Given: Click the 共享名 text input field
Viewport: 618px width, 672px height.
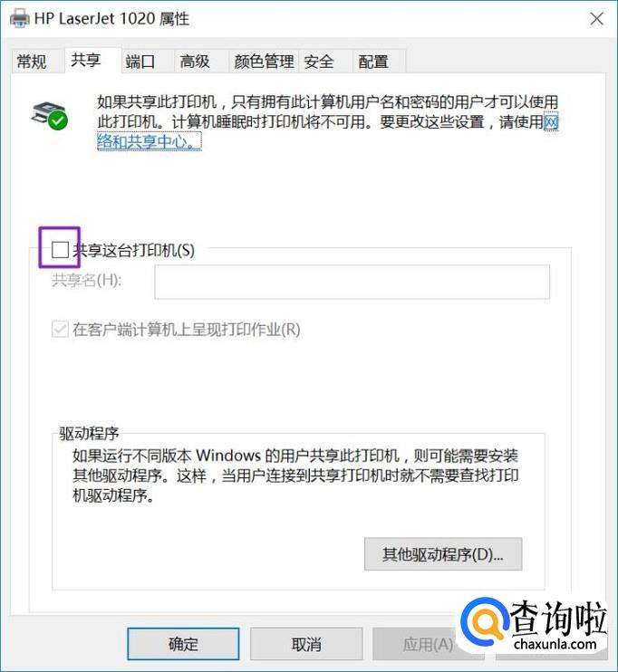Looking at the screenshot, I should 352,282.
